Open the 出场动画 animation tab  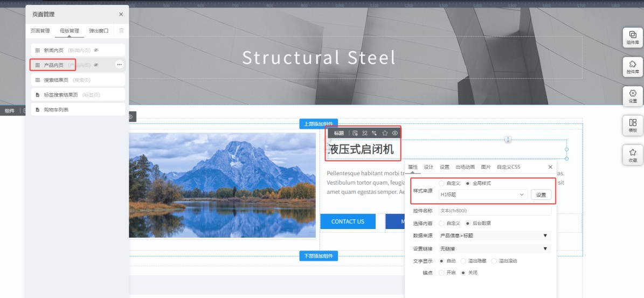[x=465, y=167]
